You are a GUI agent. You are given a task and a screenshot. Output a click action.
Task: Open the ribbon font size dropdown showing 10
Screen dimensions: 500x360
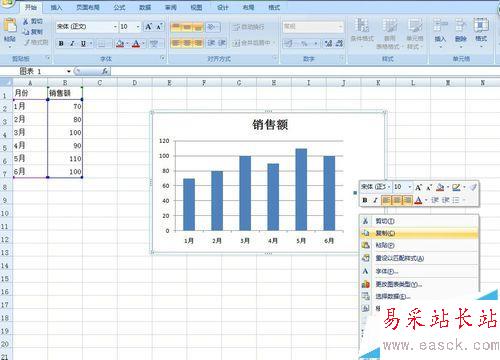[x=138, y=27]
